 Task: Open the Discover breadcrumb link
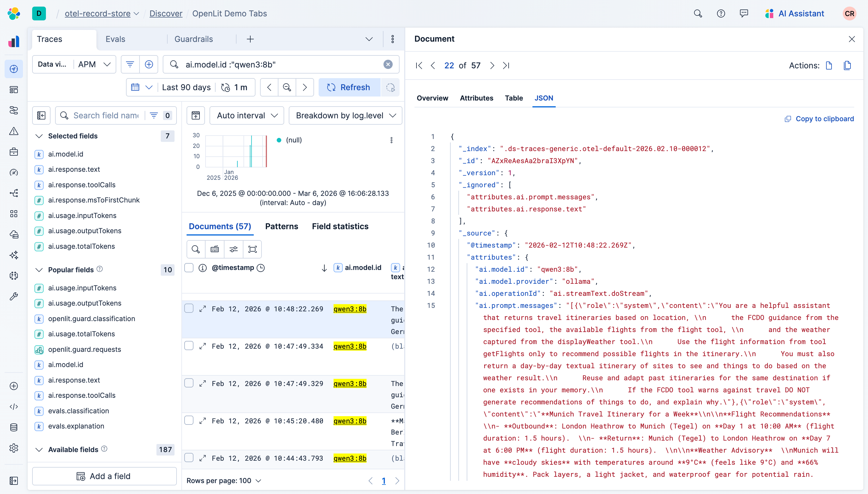click(x=166, y=13)
